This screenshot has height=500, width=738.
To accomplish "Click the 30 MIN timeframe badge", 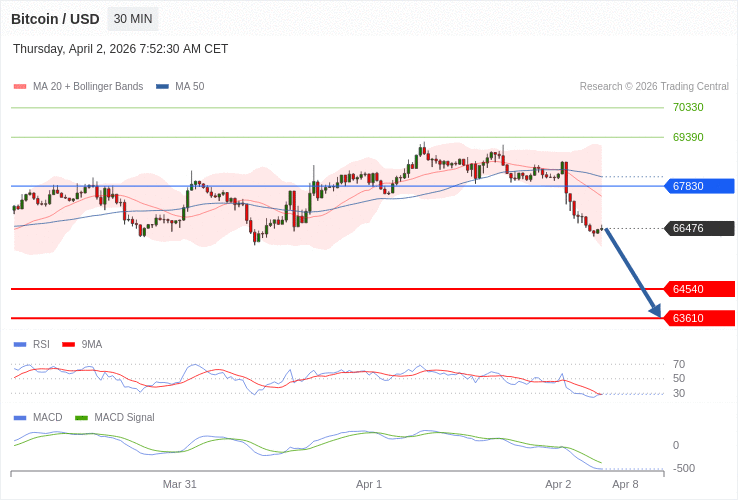I will click(x=133, y=19).
